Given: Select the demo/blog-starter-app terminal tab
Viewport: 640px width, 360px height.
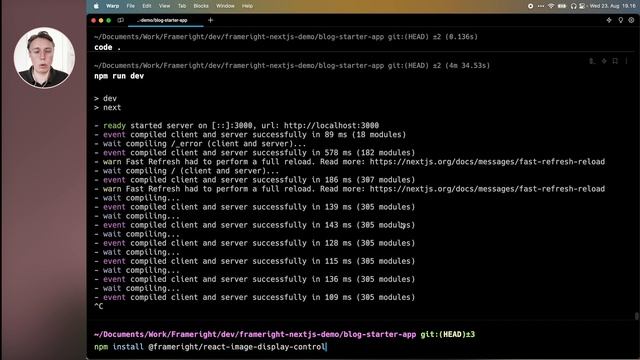Looking at the screenshot, I should click(166, 20).
